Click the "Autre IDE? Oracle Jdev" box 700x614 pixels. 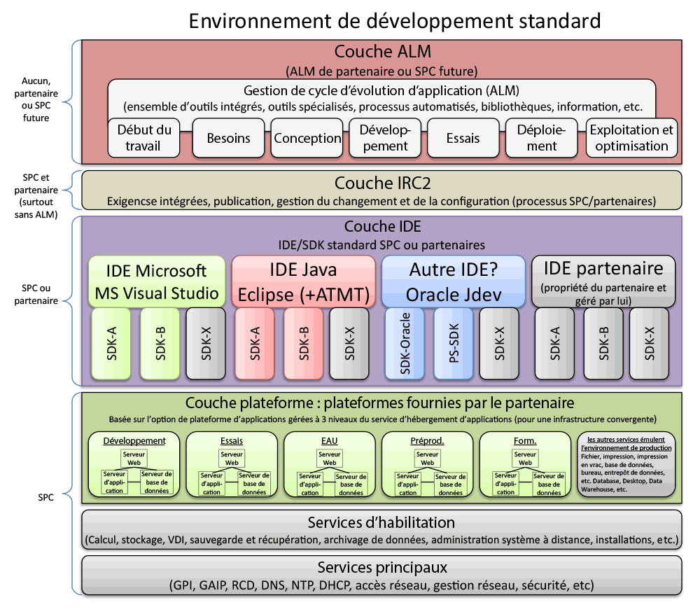454,281
